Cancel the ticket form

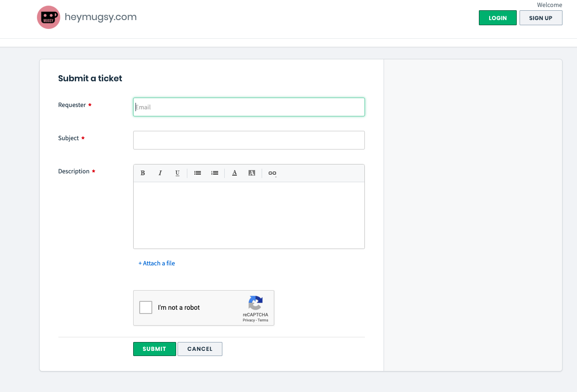point(200,349)
